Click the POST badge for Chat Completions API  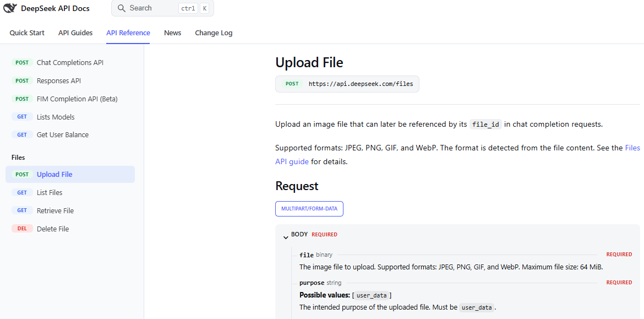point(22,62)
